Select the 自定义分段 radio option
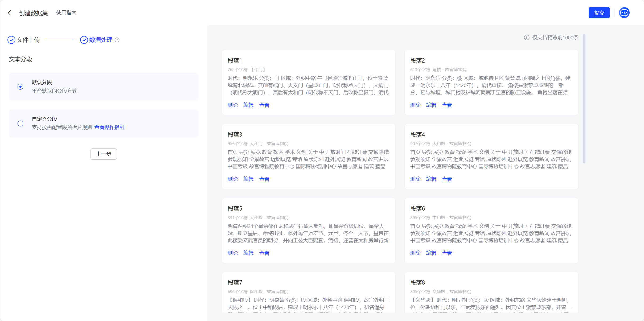The image size is (644, 321). point(20,124)
